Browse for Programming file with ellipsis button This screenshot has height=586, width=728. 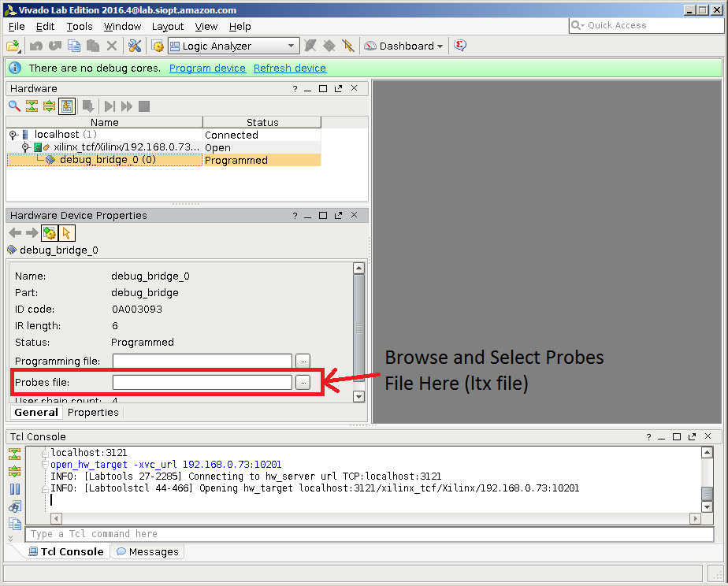[x=303, y=361]
